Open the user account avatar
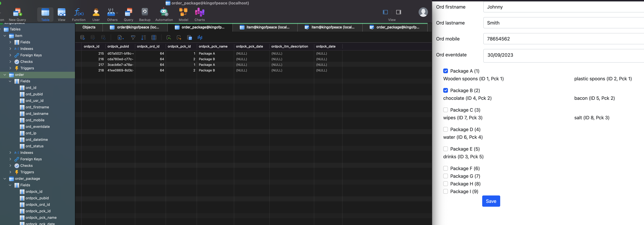This screenshot has height=225, width=644. (423, 12)
